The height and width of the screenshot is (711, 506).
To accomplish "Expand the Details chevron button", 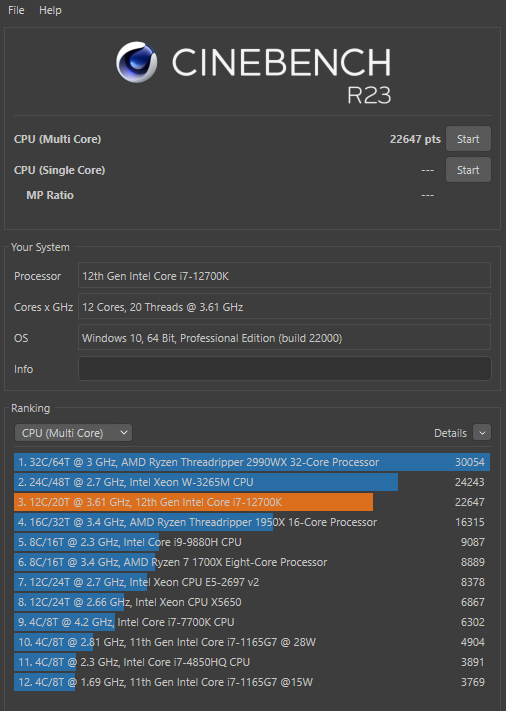I will pyautogui.click(x=482, y=433).
